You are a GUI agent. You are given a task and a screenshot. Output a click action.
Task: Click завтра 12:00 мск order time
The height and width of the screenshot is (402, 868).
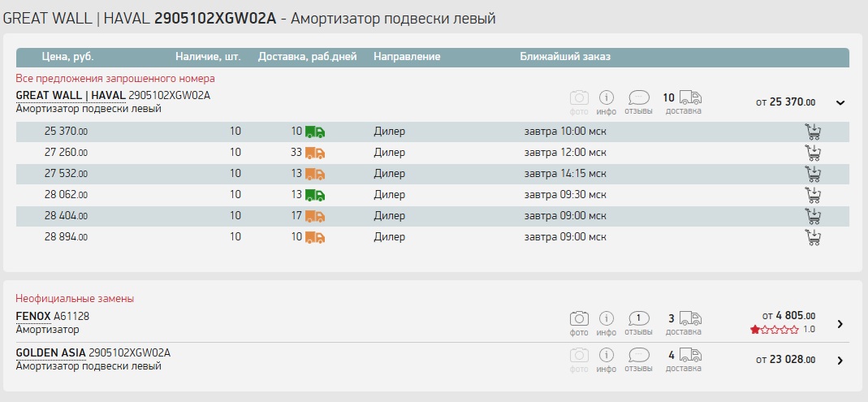point(565,153)
